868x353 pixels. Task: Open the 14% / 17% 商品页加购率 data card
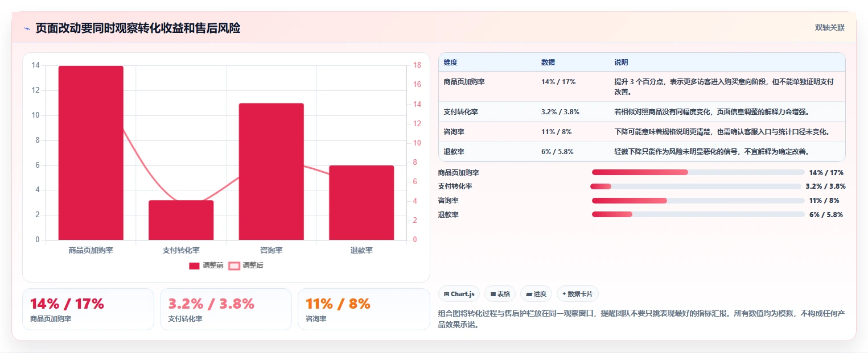(x=88, y=309)
